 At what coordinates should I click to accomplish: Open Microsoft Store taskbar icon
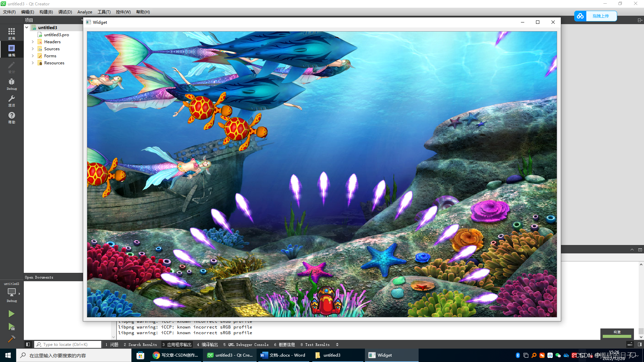(x=140, y=355)
